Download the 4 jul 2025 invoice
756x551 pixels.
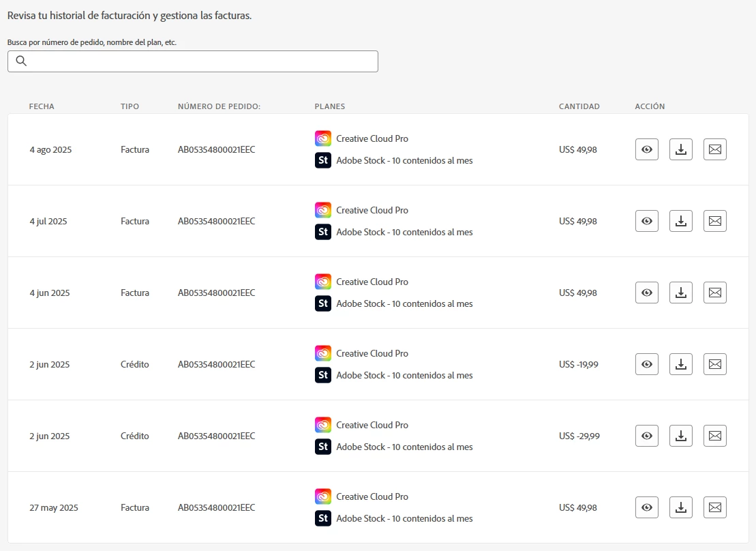tap(681, 221)
